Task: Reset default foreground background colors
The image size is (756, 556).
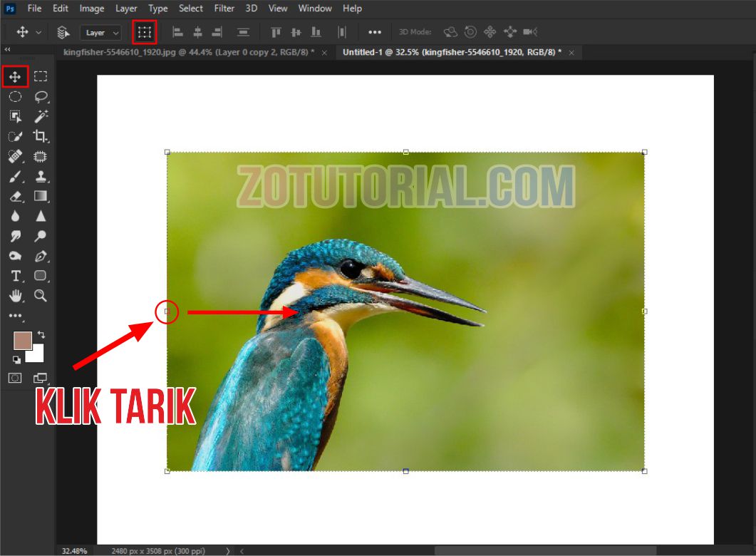Action: tap(16, 359)
